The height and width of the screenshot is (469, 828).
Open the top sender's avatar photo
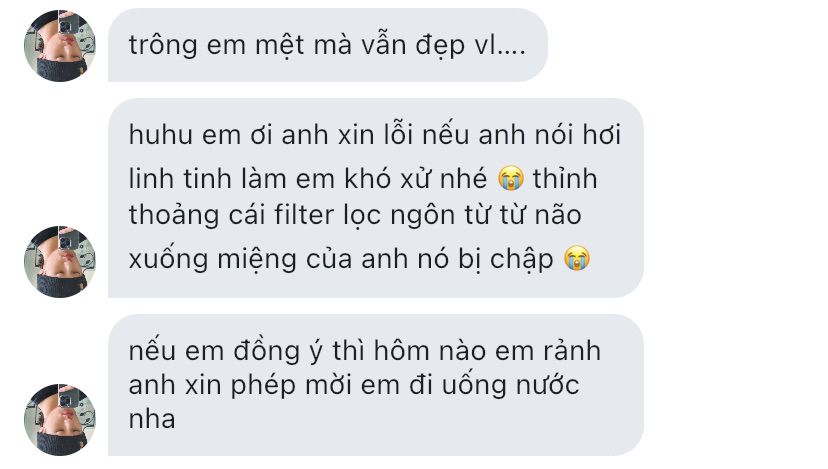(60, 46)
